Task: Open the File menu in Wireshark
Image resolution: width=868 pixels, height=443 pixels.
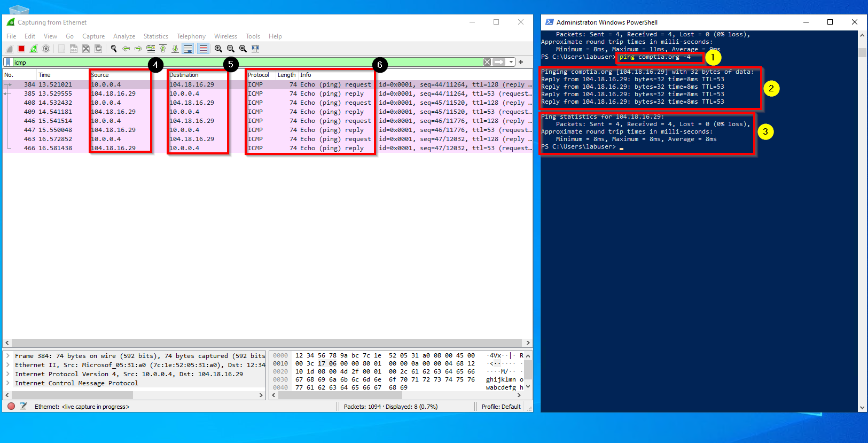Action: 11,36
